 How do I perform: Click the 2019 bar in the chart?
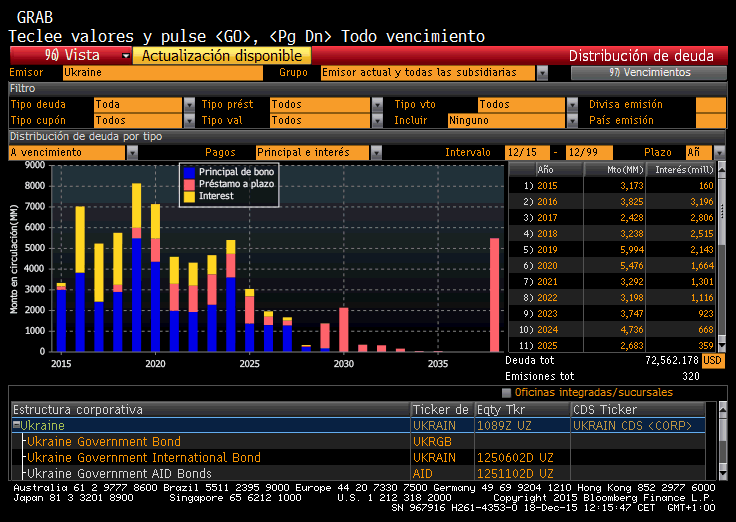click(x=137, y=267)
